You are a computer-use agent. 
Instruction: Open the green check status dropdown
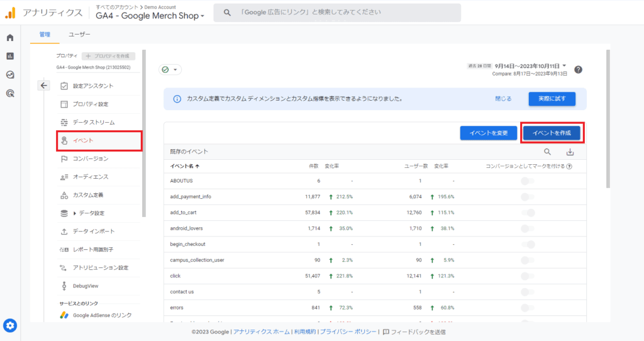[170, 69]
